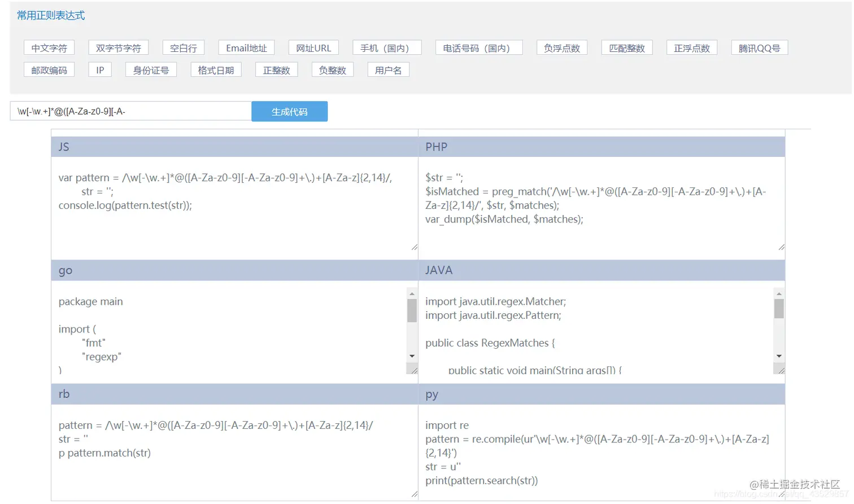Click the JS textarea resize handle
The height and width of the screenshot is (504, 854).
point(415,247)
